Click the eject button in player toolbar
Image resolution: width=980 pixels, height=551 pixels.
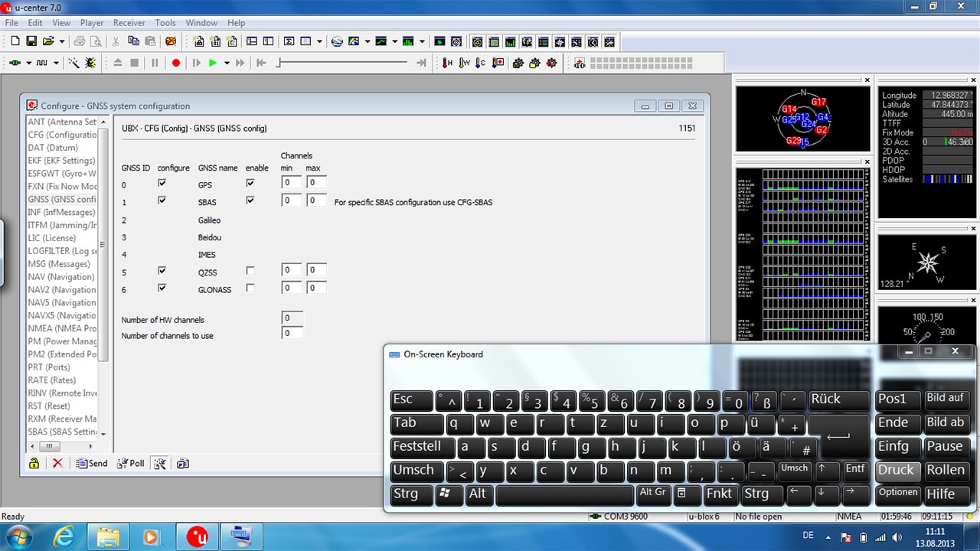pyautogui.click(x=117, y=63)
